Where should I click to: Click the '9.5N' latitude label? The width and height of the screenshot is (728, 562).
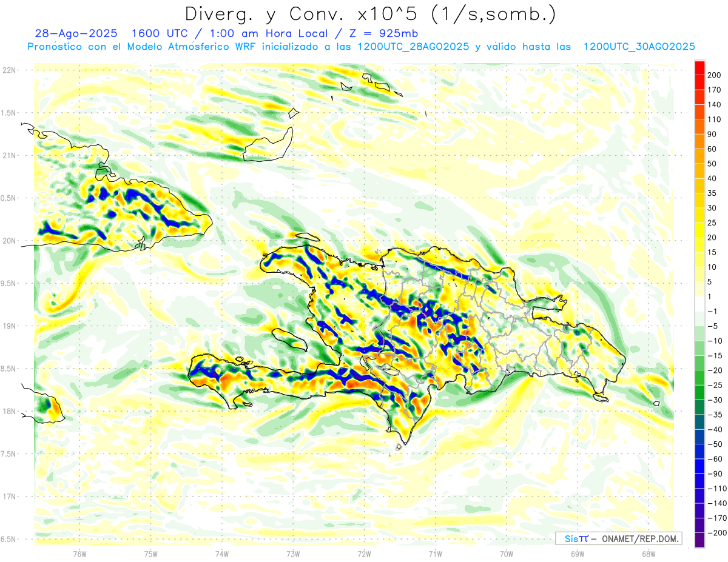9,283
